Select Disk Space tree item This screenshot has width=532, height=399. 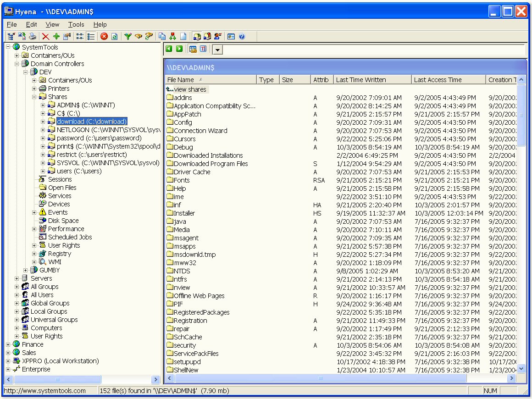63,221
